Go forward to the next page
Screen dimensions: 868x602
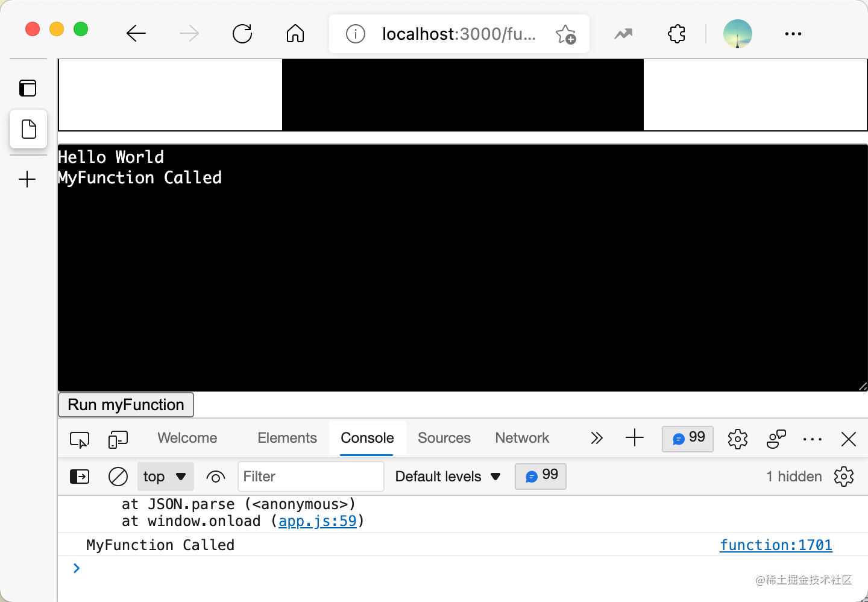189,34
